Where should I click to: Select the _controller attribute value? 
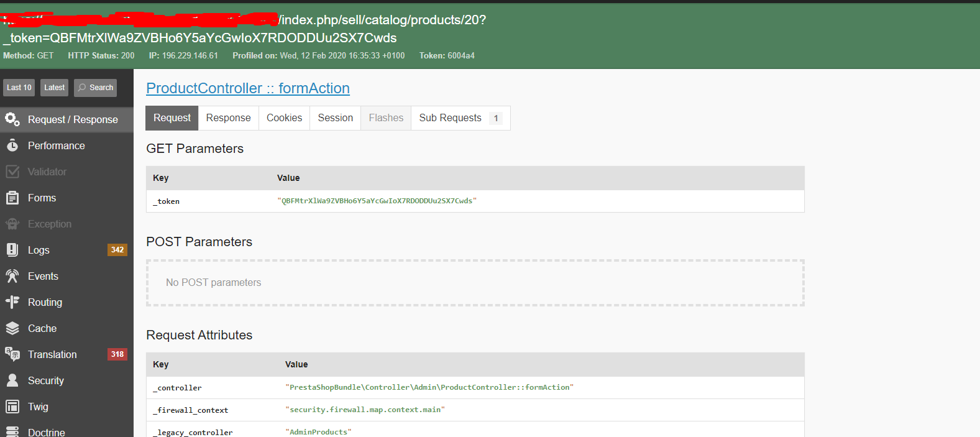[x=429, y=387]
